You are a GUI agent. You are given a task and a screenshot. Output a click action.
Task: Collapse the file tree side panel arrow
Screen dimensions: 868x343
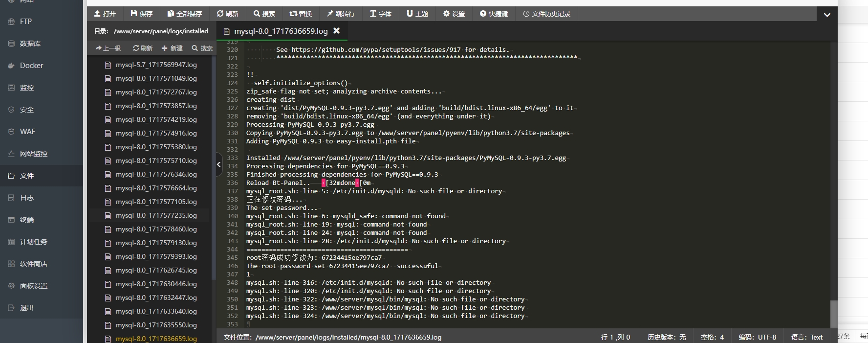(x=219, y=165)
